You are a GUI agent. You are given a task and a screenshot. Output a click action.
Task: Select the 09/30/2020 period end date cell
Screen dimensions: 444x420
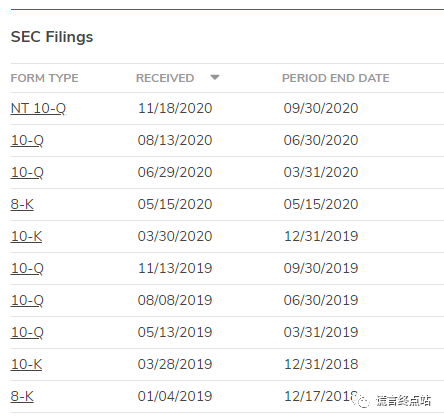pyautogui.click(x=321, y=108)
